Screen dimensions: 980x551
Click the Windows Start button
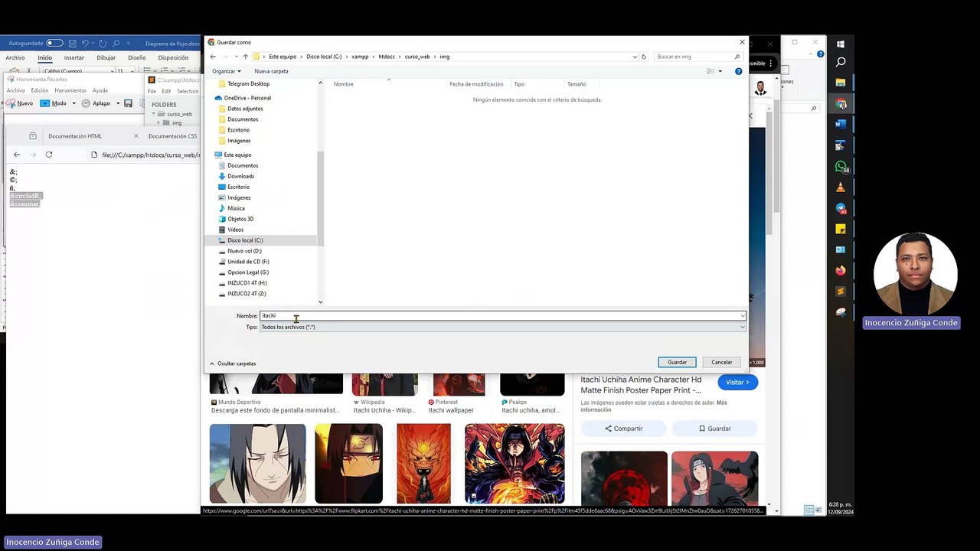[841, 44]
